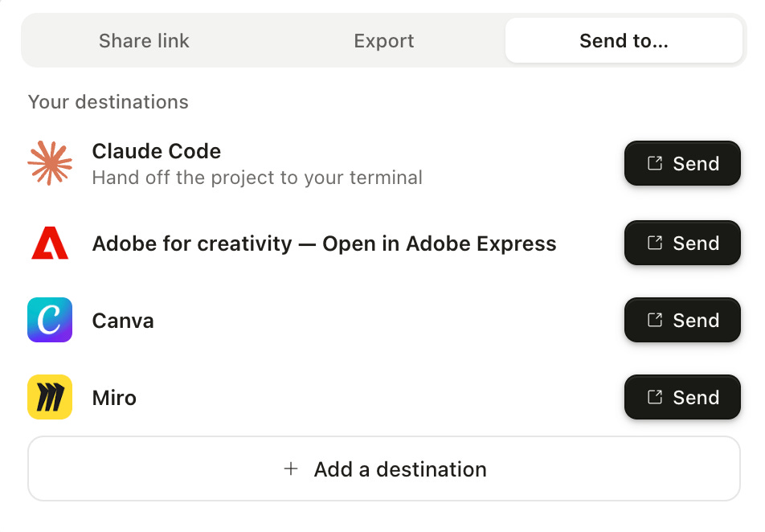Click the external-link icon in Miro's Send button
Image resolution: width=765 pixels, height=532 pixels.
click(x=655, y=397)
